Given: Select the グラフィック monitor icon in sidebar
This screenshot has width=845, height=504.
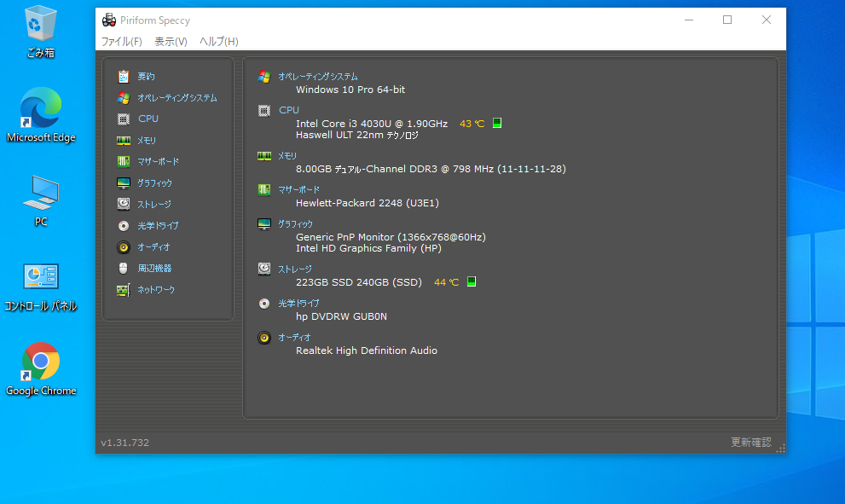Looking at the screenshot, I should coord(124,183).
